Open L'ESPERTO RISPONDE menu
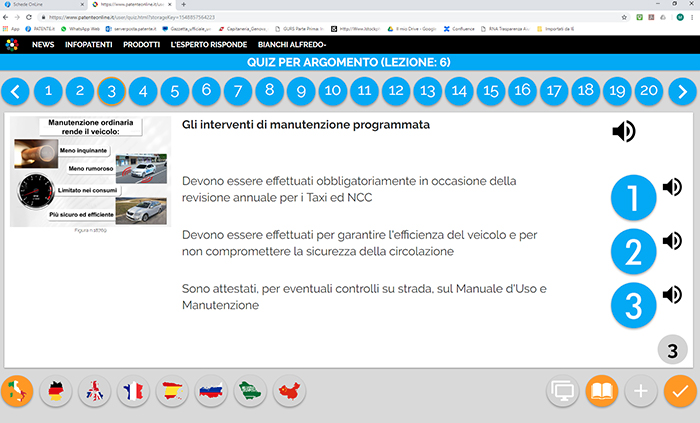This screenshot has height=423, width=700. (207, 45)
